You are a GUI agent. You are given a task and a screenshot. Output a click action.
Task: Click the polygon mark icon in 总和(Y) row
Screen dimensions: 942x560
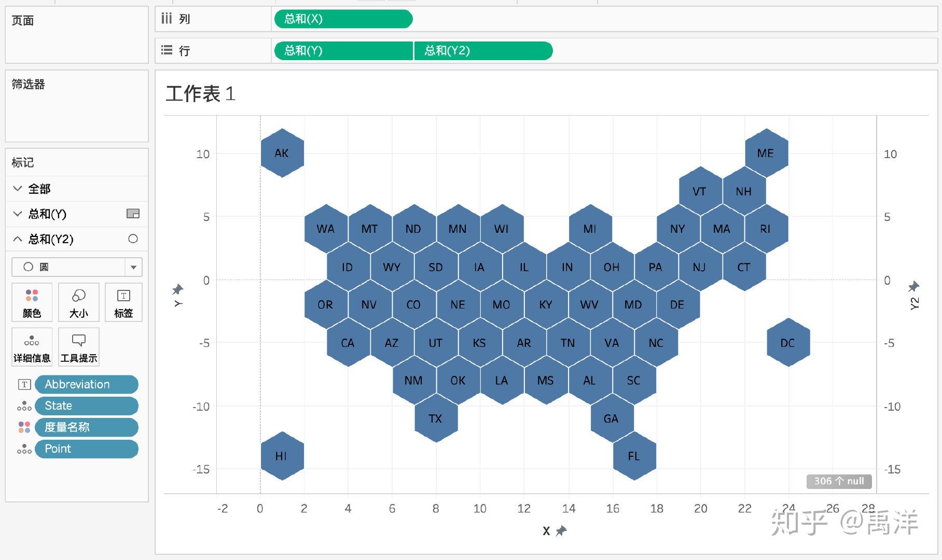pyautogui.click(x=133, y=214)
